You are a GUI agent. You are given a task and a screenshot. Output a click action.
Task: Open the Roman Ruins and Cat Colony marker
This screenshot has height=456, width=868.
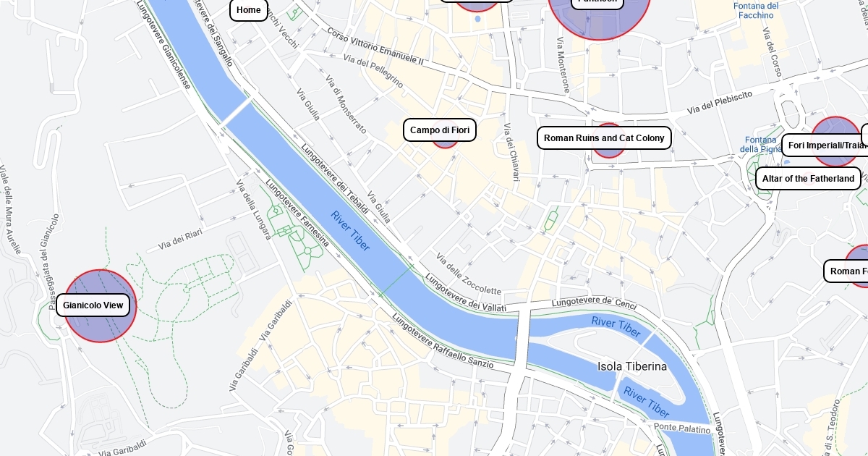[604, 138]
